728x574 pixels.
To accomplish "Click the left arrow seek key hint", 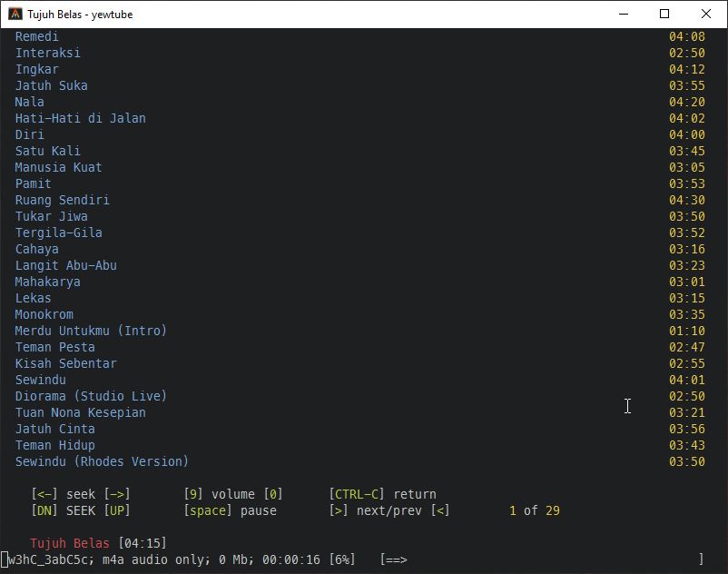I will pos(44,494).
